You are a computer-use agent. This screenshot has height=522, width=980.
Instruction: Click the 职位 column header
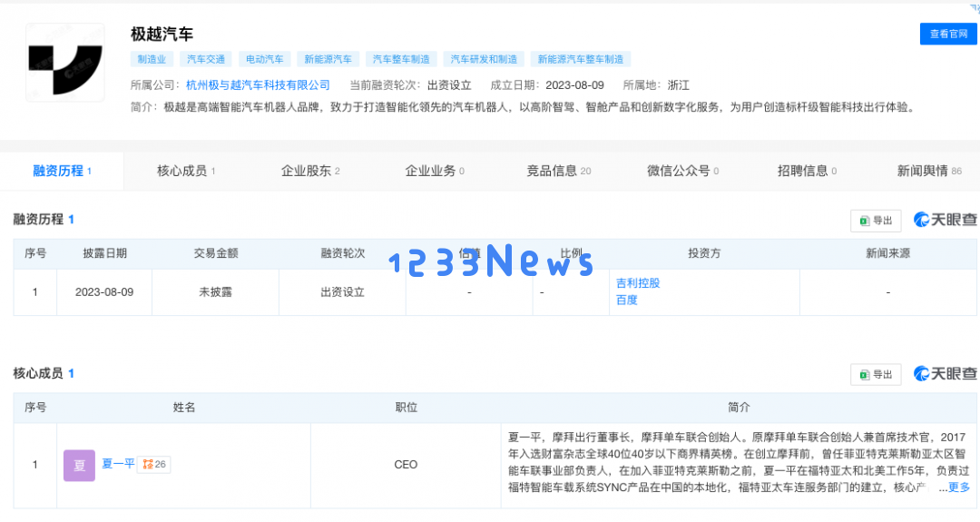coord(407,408)
